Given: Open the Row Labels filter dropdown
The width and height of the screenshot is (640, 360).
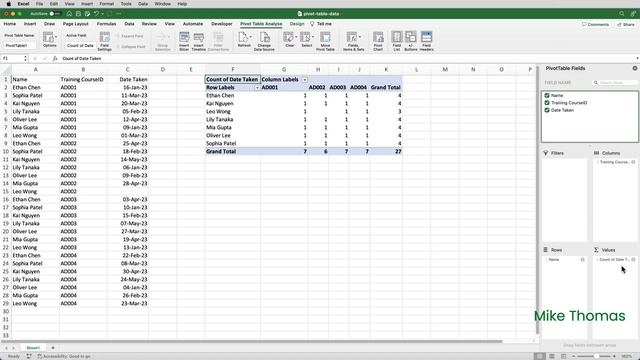Looking at the screenshot, I should [257, 88].
